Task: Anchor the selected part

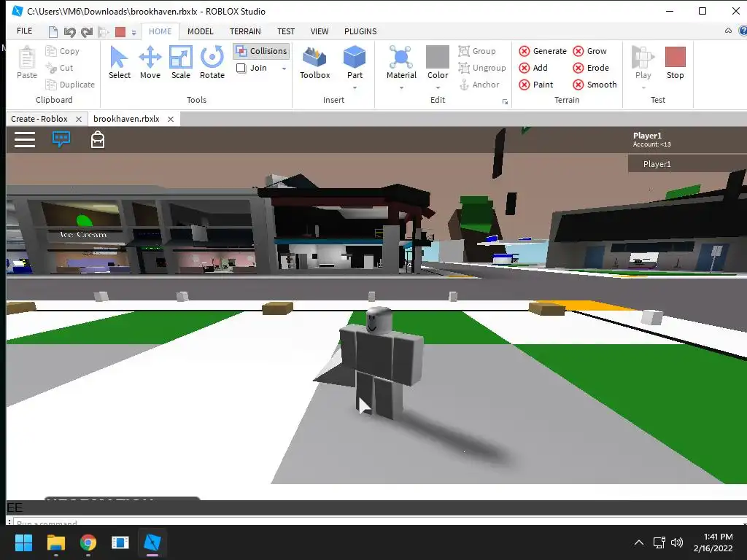Action: (479, 85)
